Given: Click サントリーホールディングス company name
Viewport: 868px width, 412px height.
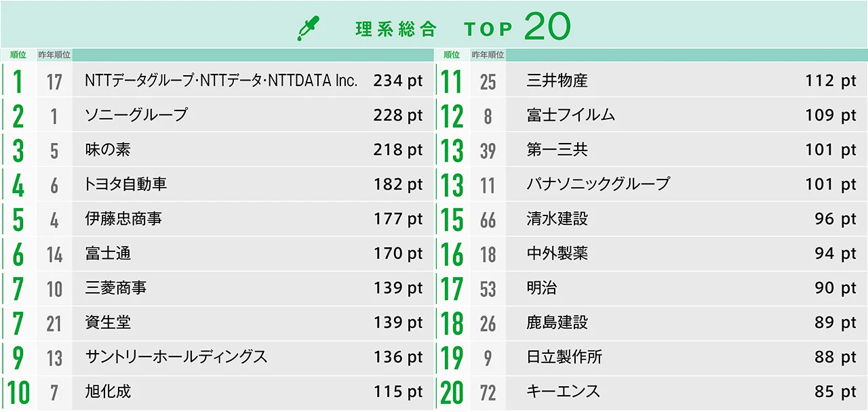Looking at the screenshot, I should pyautogui.click(x=176, y=357).
